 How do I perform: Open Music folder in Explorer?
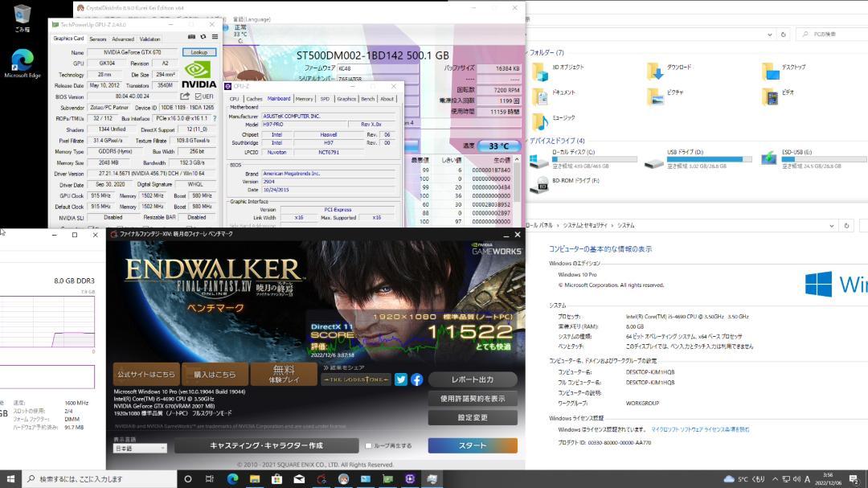point(554,121)
